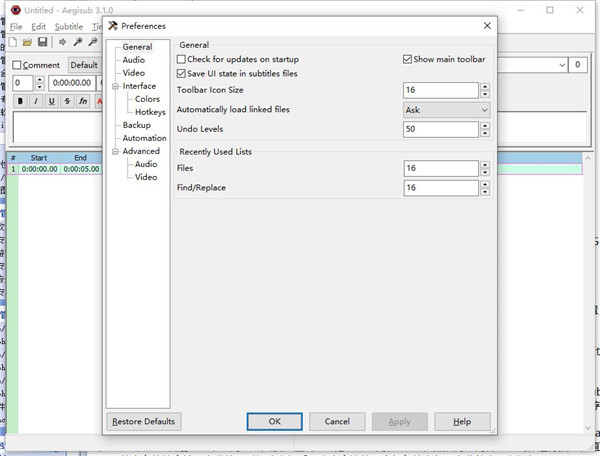The width and height of the screenshot is (600, 456).
Task: Collapse the Advanced tree node
Action: pyautogui.click(x=115, y=151)
